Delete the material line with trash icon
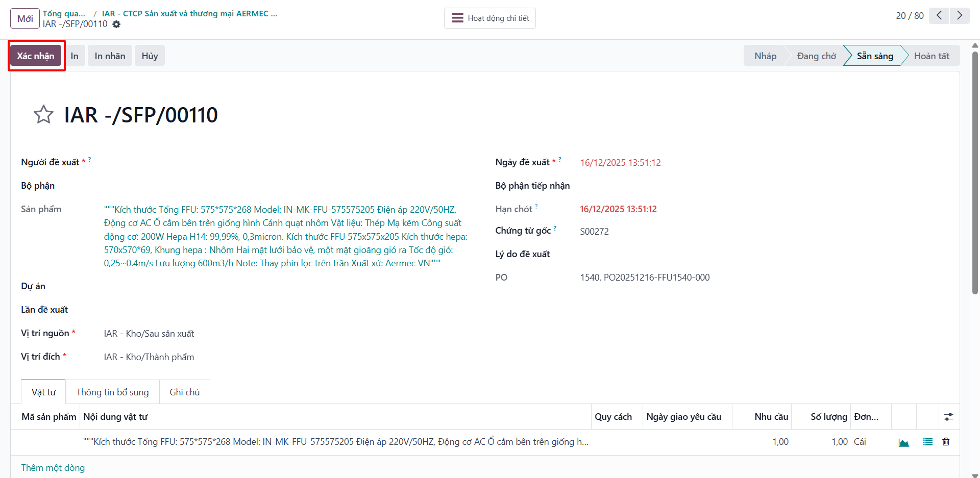The image size is (980, 478). tap(946, 442)
